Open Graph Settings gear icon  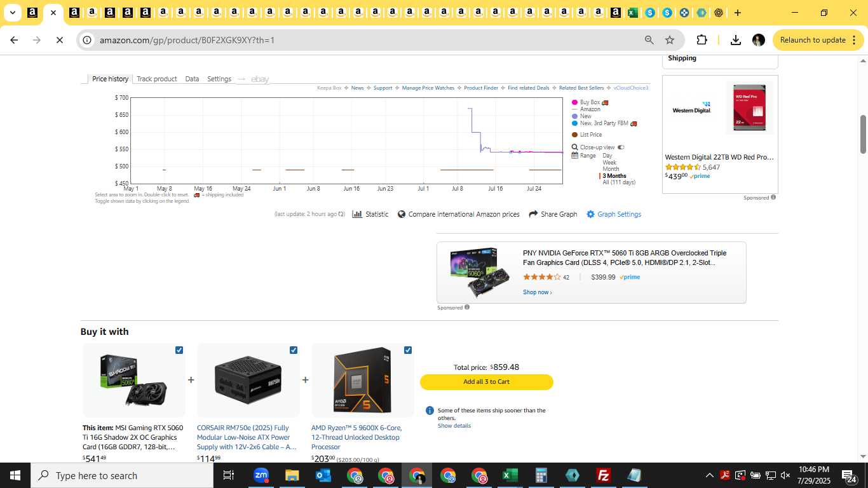(x=590, y=214)
